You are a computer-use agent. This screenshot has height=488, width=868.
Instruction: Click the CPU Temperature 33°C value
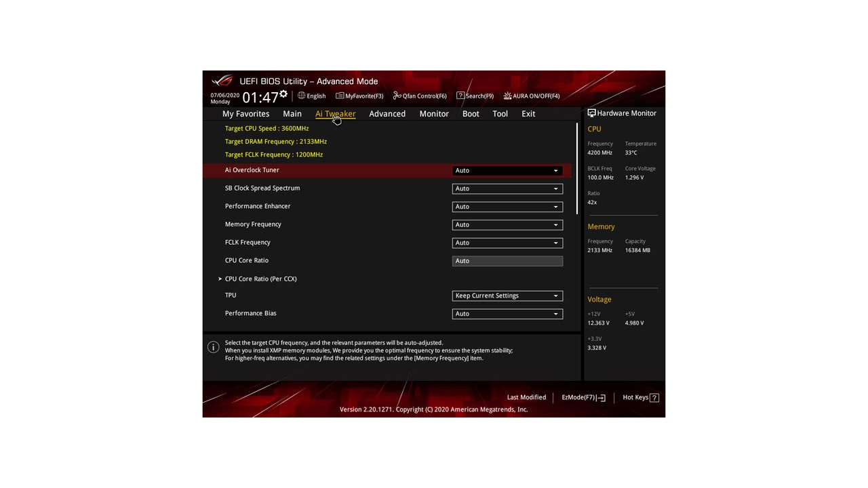pyautogui.click(x=631, y=152)
